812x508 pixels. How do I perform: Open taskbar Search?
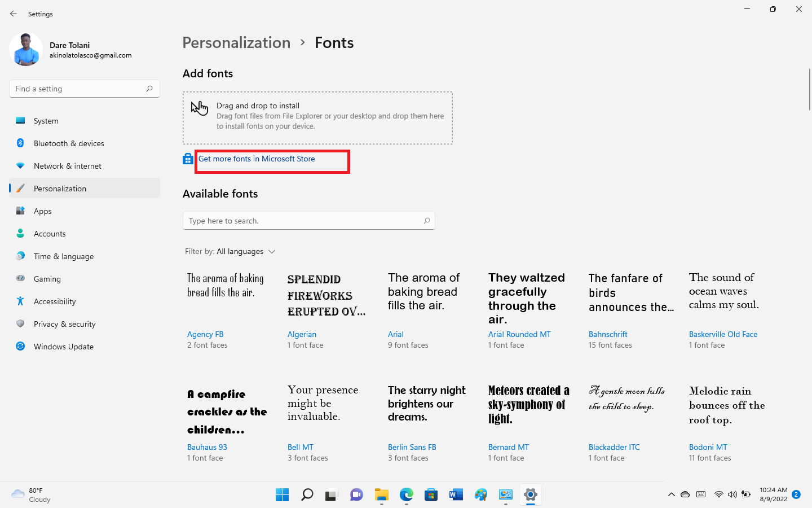307,495
